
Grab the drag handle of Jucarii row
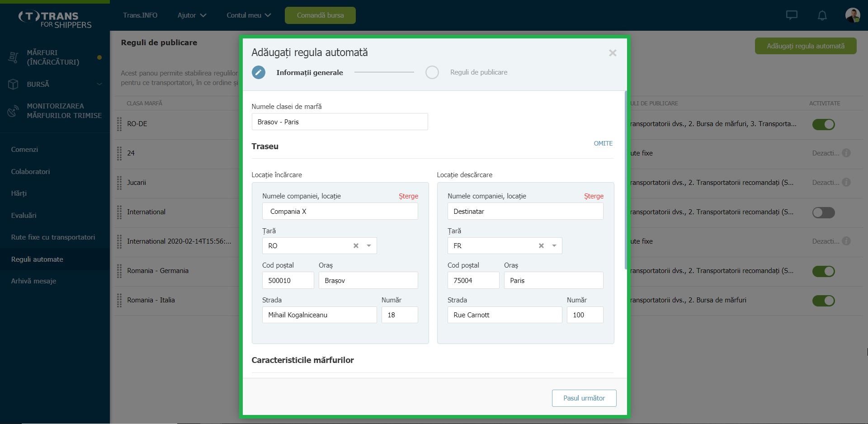click(x=119, y=183)
